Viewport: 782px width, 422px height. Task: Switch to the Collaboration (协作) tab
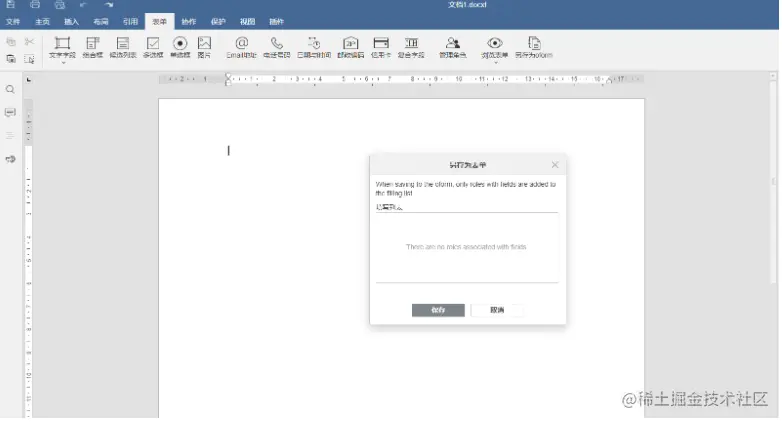pos(189,21)
